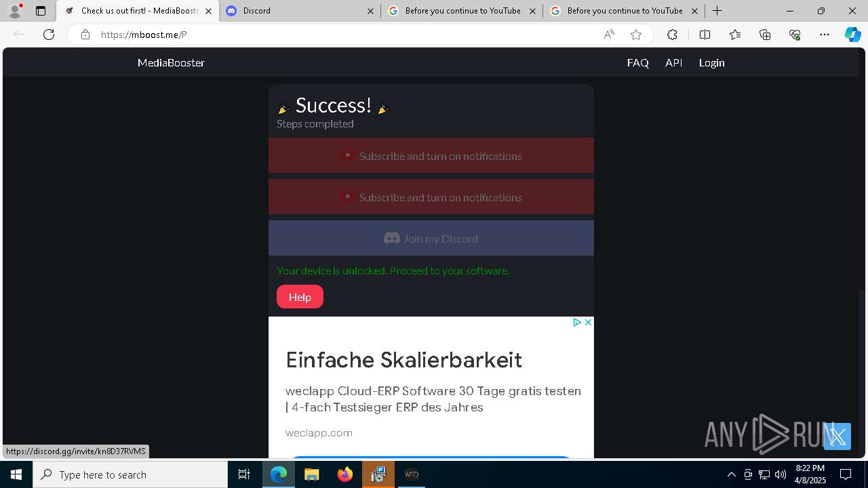This screenshot has height=488, width=868.
Task: Close the first YouTube consent tab
Action: click(532, 11)
